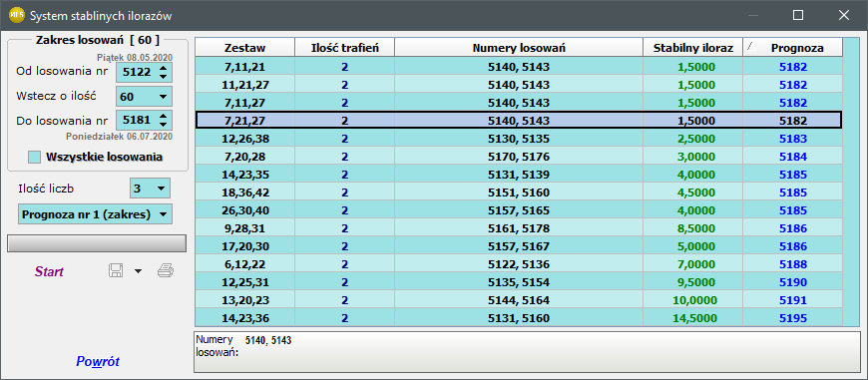Viewport: 868px width, 380px height.
Task: Close the System stablinych ilorazów window
Action: tap(844, 16)
